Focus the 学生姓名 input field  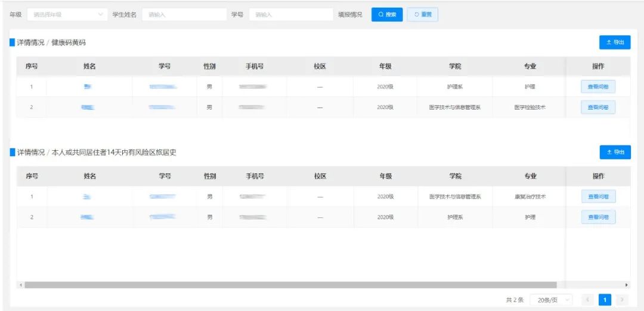click(x=183, y=15)
